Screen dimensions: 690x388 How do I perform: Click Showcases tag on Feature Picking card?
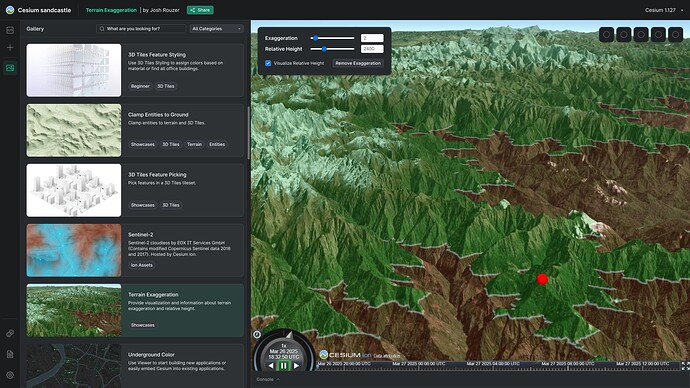click(x=143, y=205)
